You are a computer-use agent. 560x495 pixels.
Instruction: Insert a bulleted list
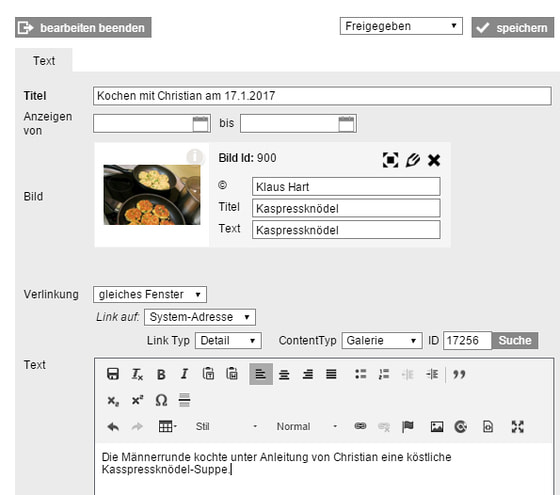[x=361, y=374]
